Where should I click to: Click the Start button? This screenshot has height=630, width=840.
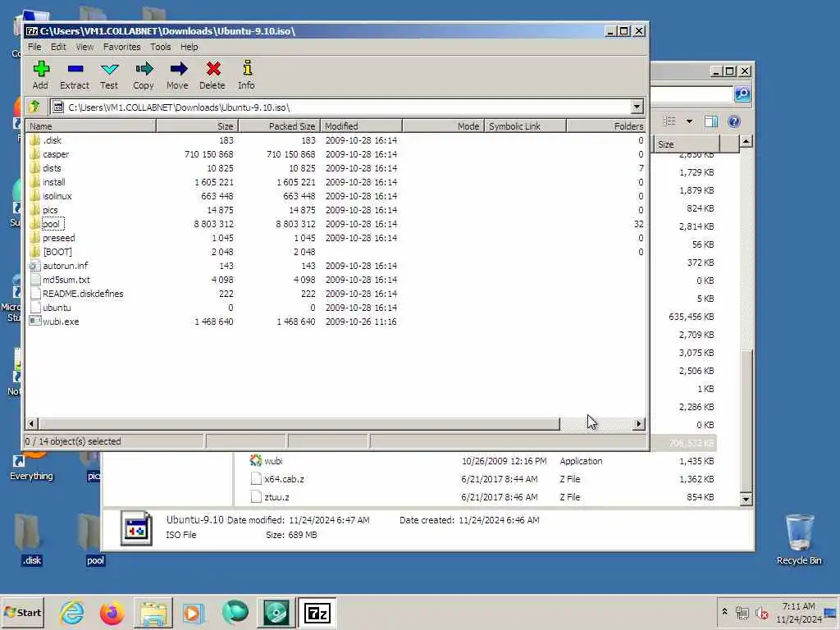[x=23, y=612]
